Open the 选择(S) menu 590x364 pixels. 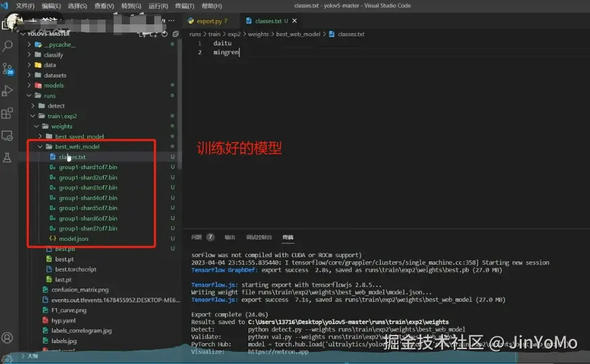tap(77, 5)
